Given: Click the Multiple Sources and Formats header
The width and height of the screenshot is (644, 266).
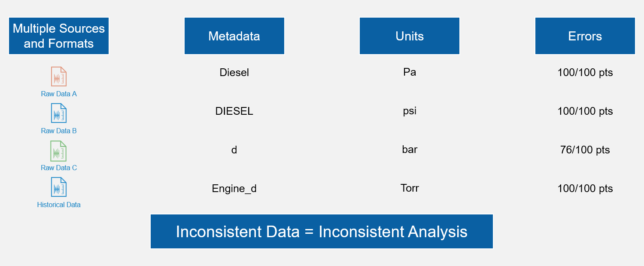Looking at the screenshot, I should coord(59,36).
